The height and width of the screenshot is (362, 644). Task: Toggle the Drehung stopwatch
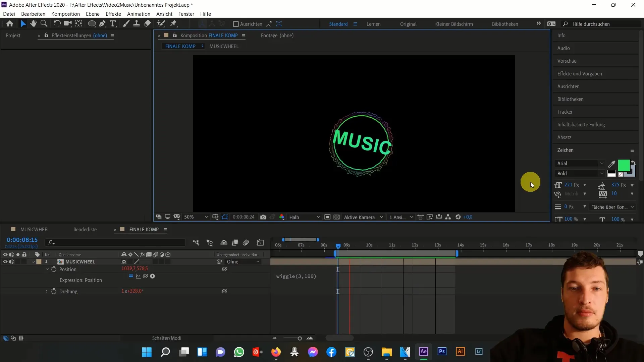[54, 291]
